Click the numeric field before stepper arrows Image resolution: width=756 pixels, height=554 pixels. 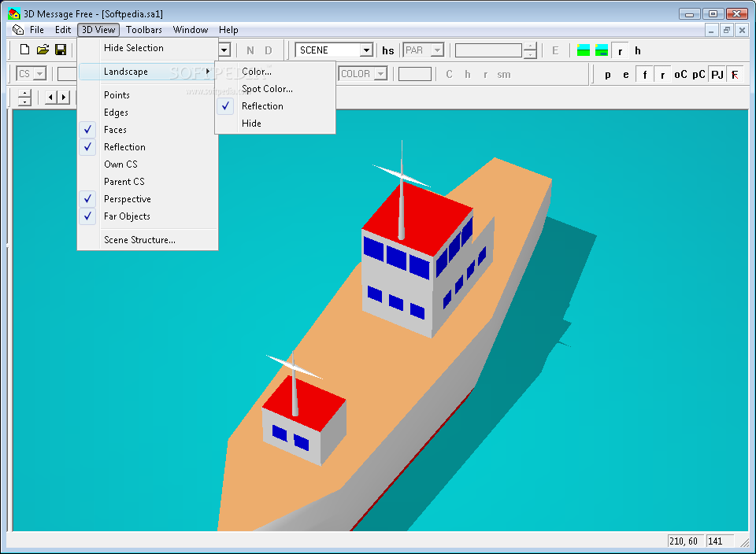pos(489,50)
